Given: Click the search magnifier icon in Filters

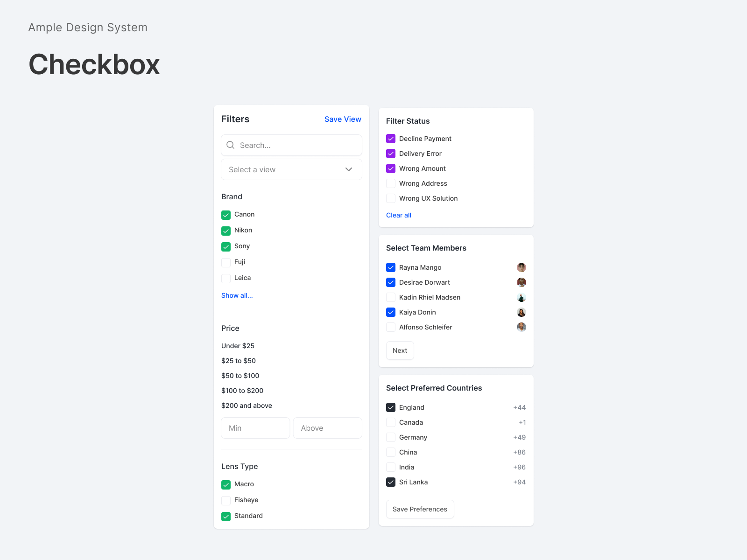Looking at the screenshot, I should 230,145.
